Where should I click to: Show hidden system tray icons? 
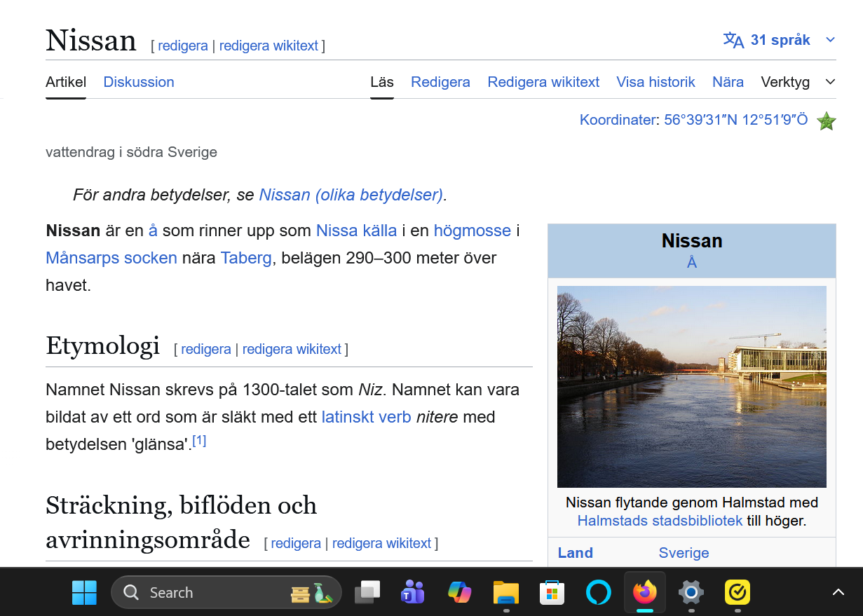(x=838, y=593)
